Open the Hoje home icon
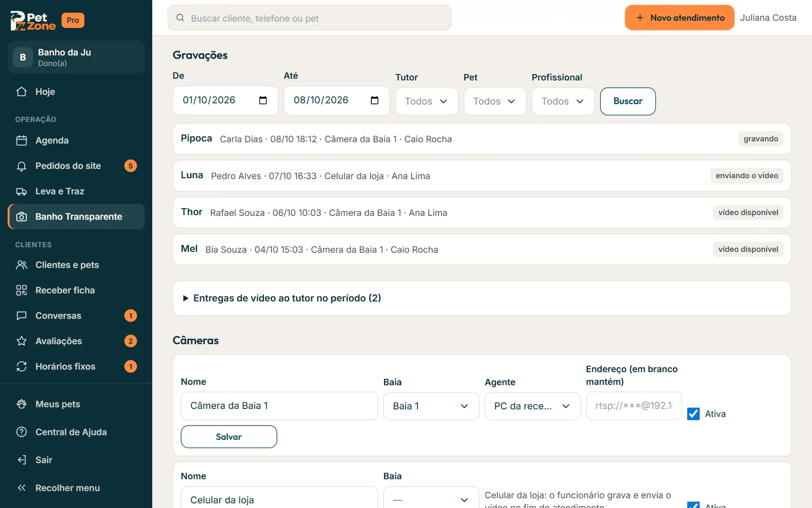The height and width of the screenshot is (508, 812). 21,91
